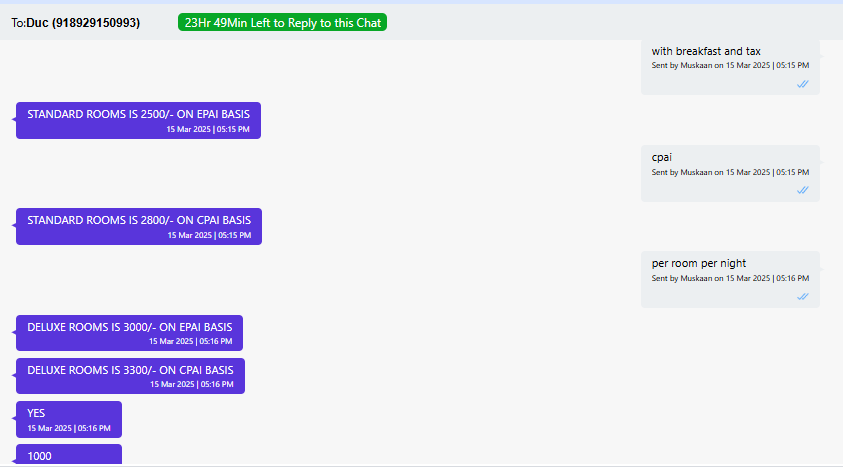
Task: Click the 'YES' received message
Action: click(69, 420)
